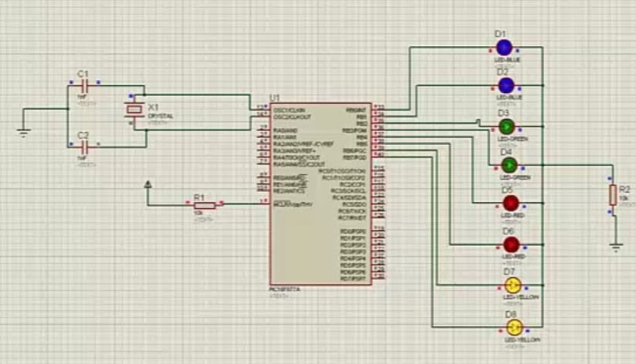Screen dimensions: 636x364
Task: Click the X1 crystal component
Action: (134, 110)
